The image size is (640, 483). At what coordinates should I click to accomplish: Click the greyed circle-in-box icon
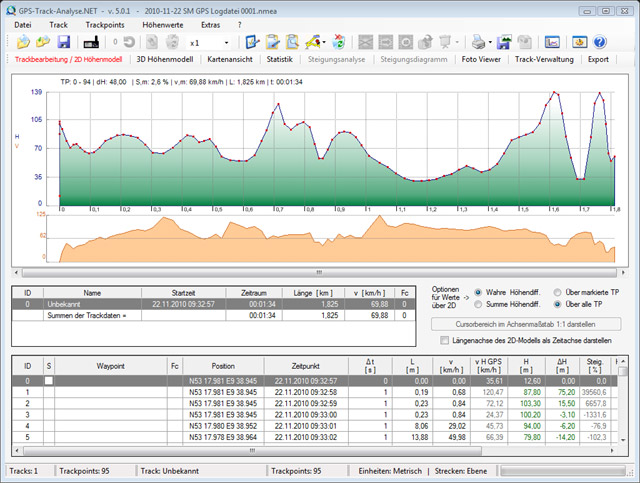405,42
